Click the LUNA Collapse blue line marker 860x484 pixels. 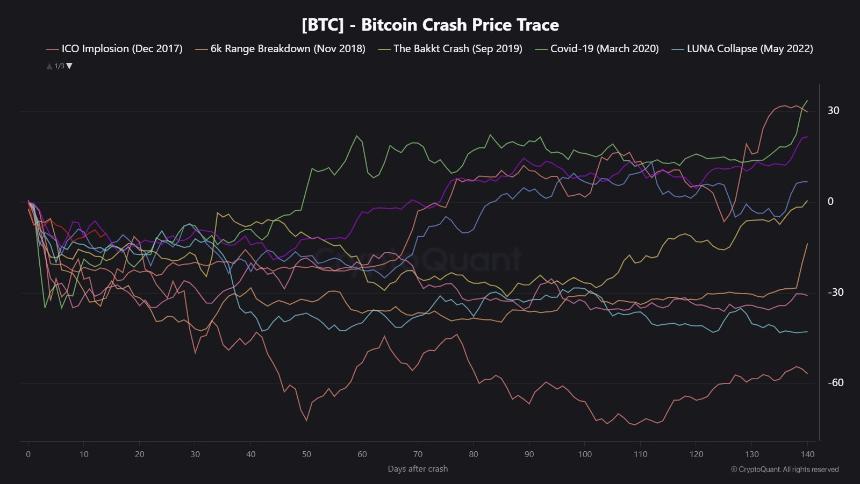click(x=680, y=48)
